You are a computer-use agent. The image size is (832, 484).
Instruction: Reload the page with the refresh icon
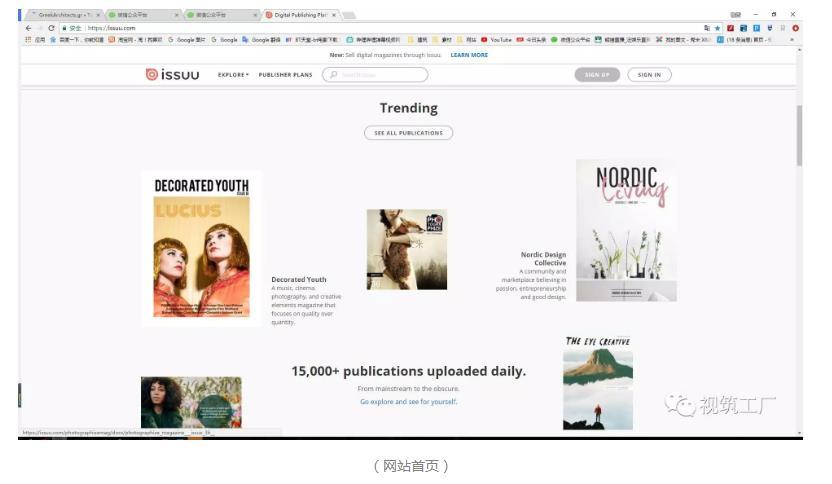point(51,28)
